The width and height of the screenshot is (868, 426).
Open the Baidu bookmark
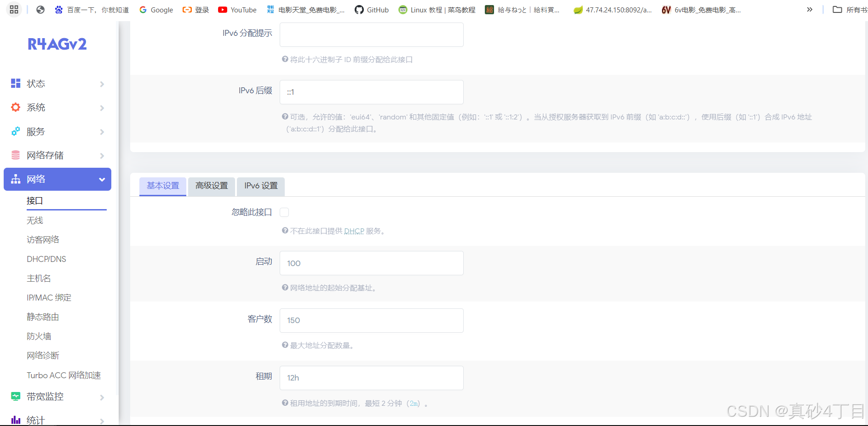[x=92, y=10]
